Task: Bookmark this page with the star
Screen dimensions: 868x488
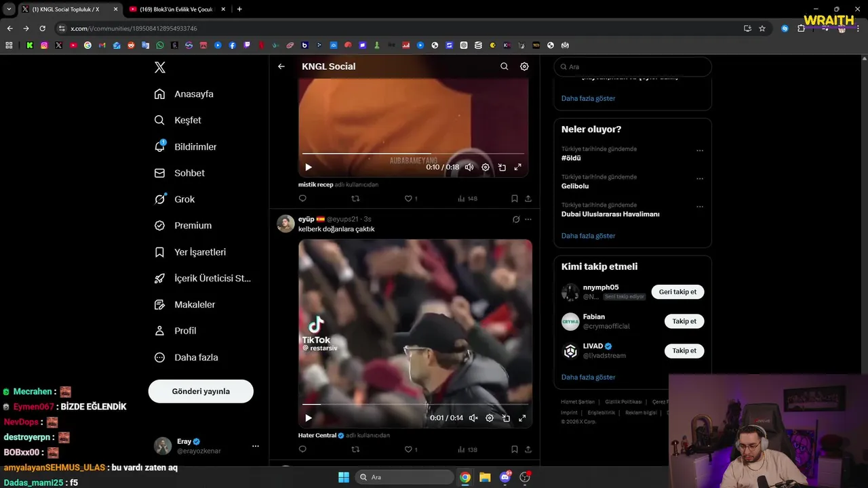Action: tap(762, 28)
